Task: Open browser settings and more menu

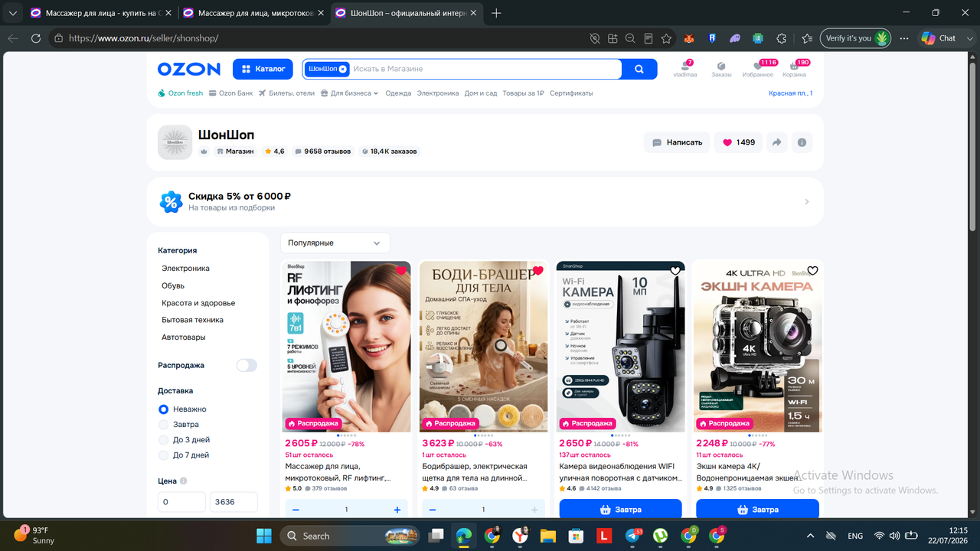Action: pyautogui.click(x=904, y=38)
